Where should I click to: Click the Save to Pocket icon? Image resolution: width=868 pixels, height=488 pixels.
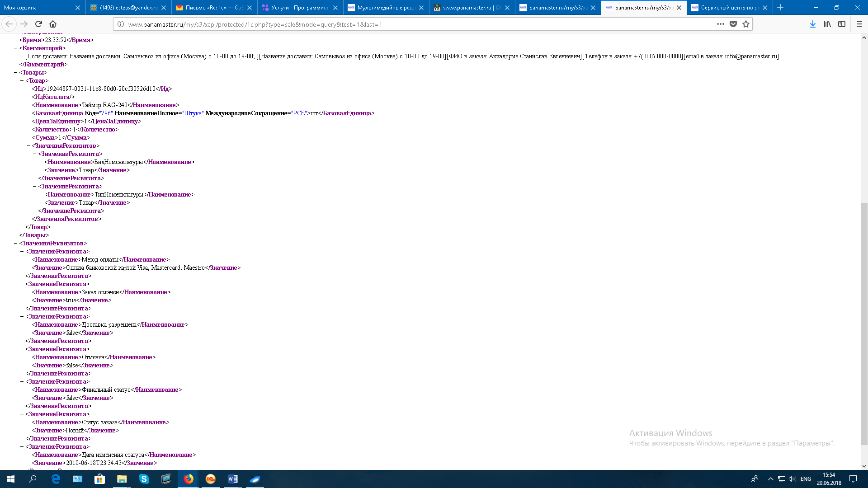coord(733,24)
